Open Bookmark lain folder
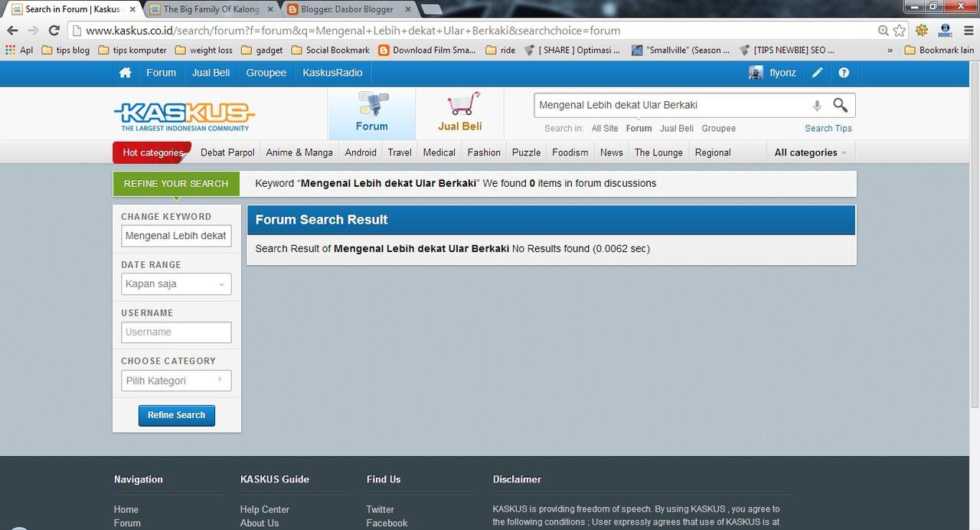 pyautogui.click(x=939, y=50)
